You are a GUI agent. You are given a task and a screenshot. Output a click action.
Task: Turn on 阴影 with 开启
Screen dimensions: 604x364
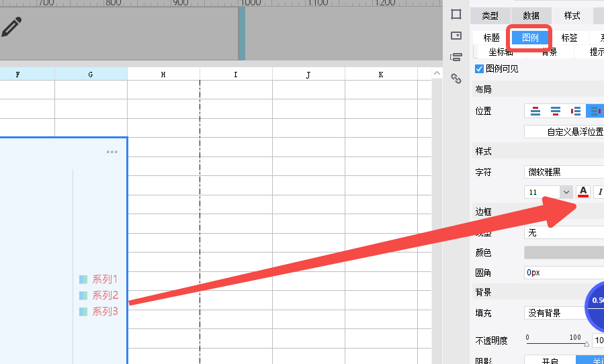click(x=550, y=362)
